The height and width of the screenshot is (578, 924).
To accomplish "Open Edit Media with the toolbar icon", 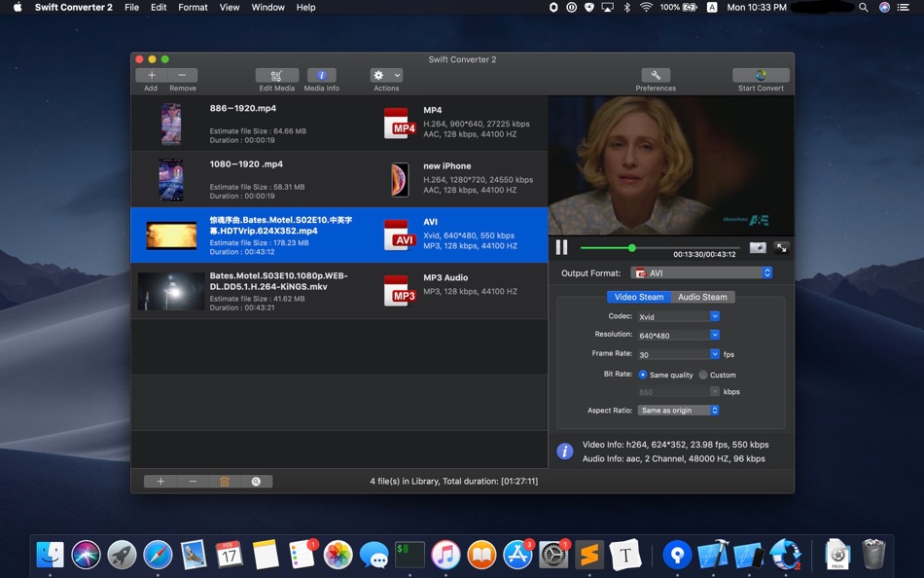I will tap(276, 75).
